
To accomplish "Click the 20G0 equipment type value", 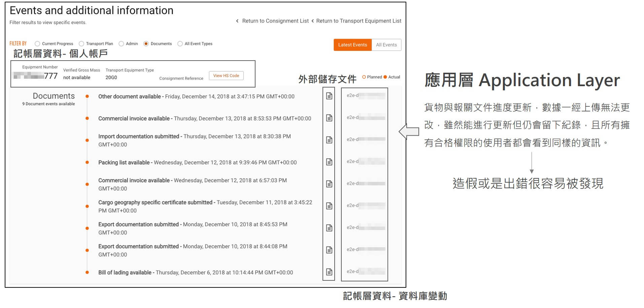I will (x=111, y=77).
